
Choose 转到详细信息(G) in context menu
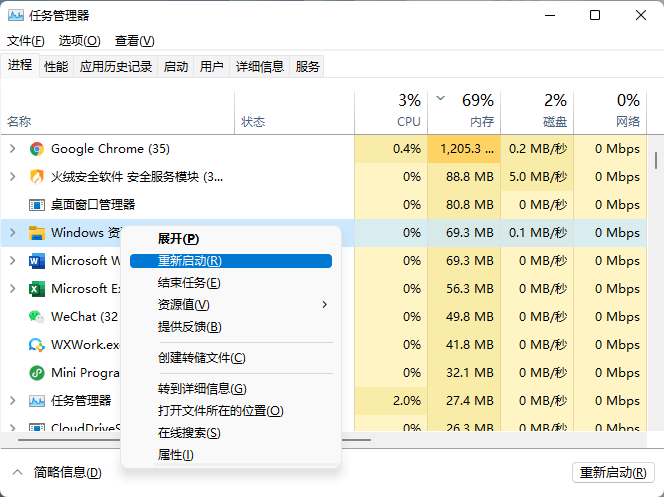click(x=231, y=389)
